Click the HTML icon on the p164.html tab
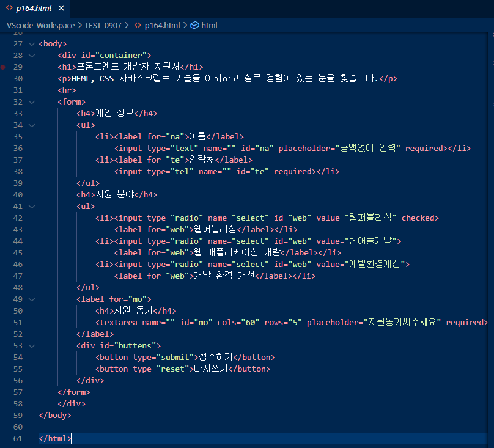This screenshot has width=494, height=448. pyautogui.click(x=10, y=9)
